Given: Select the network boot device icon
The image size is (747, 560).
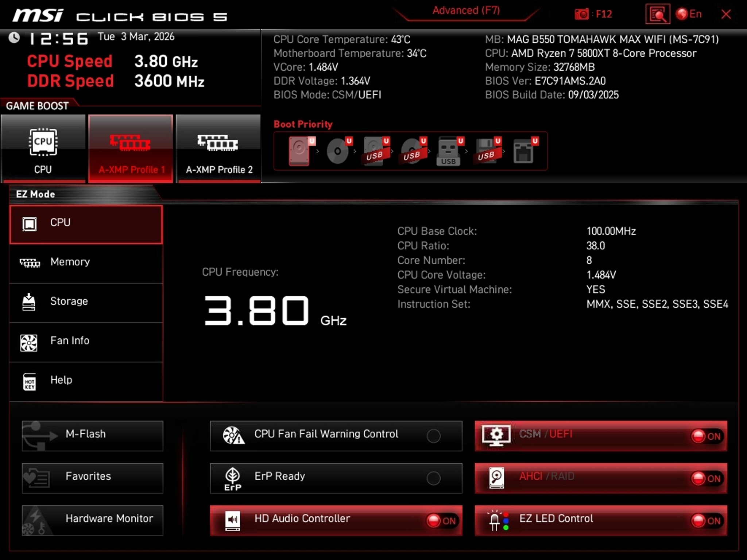Looking at the screenshot, I should pos(525,151).
